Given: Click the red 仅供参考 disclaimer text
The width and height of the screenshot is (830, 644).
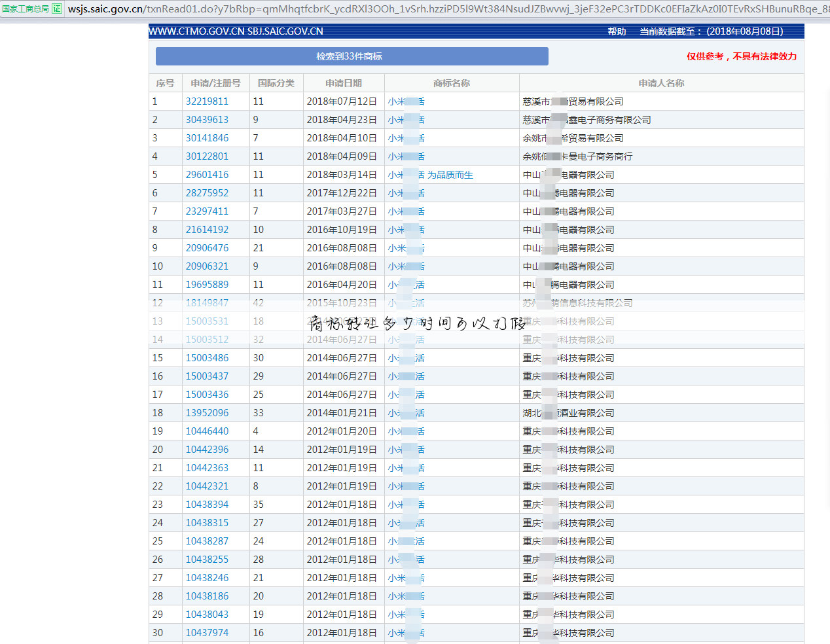Looking at the screenshot, I should click(x=740, y=56).
